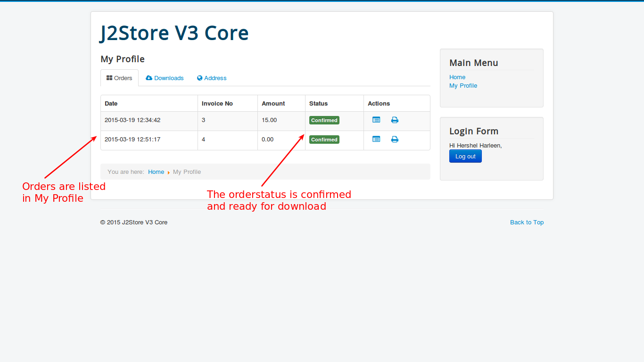Select the 12:51:17 order date cell

(x=132, y=140)
